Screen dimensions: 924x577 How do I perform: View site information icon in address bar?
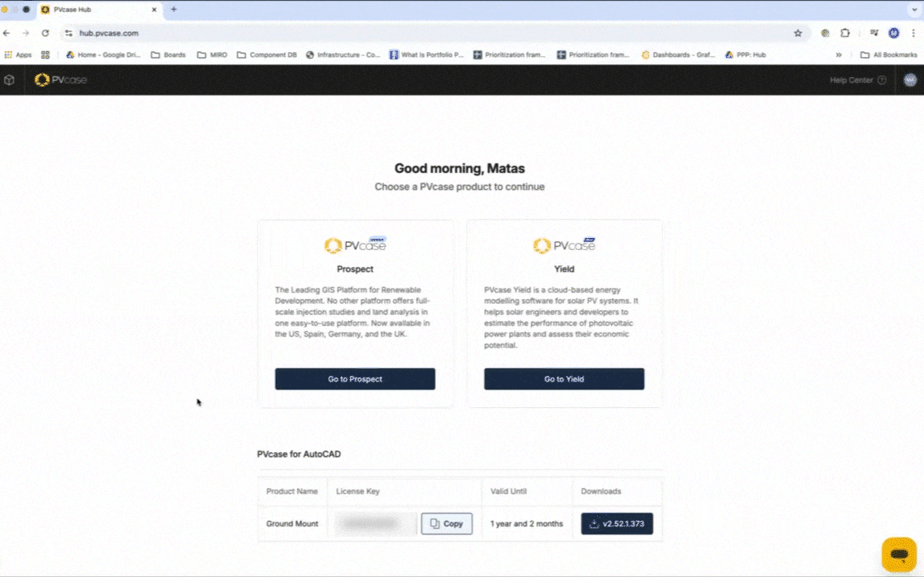click(69, 33)
